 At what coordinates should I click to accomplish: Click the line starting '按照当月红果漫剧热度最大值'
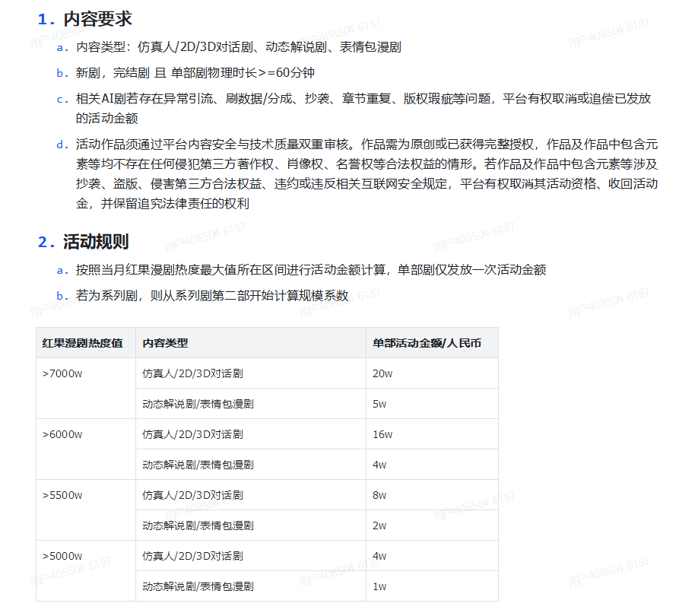click(311, 270)
